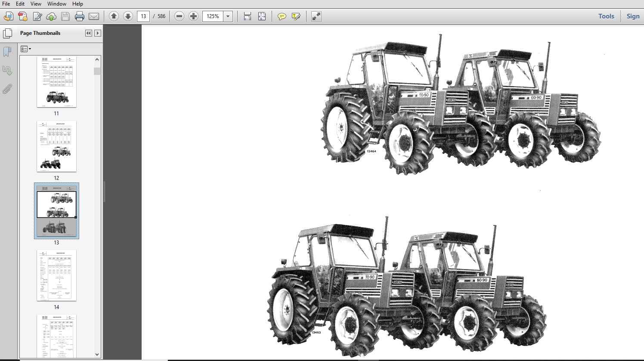Click the zoom percentage field 125%
This screenshot has height=361, width=644.
click(x=213, y=16)
